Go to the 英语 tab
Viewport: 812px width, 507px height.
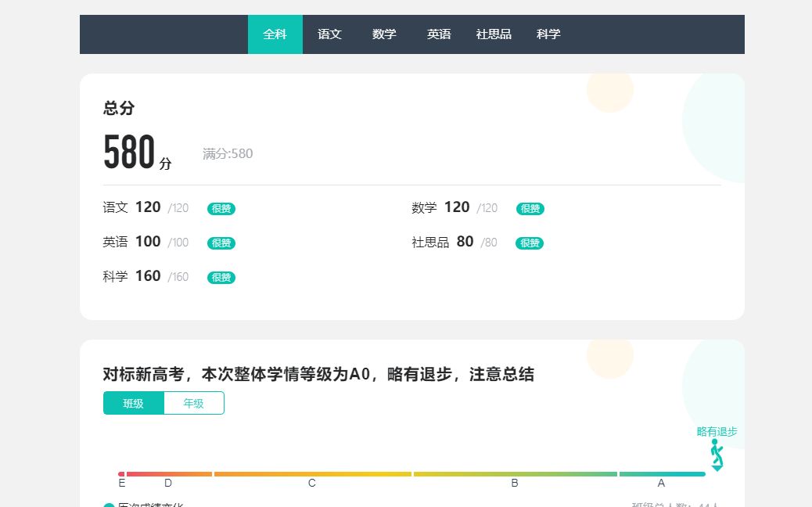point(439,34)
